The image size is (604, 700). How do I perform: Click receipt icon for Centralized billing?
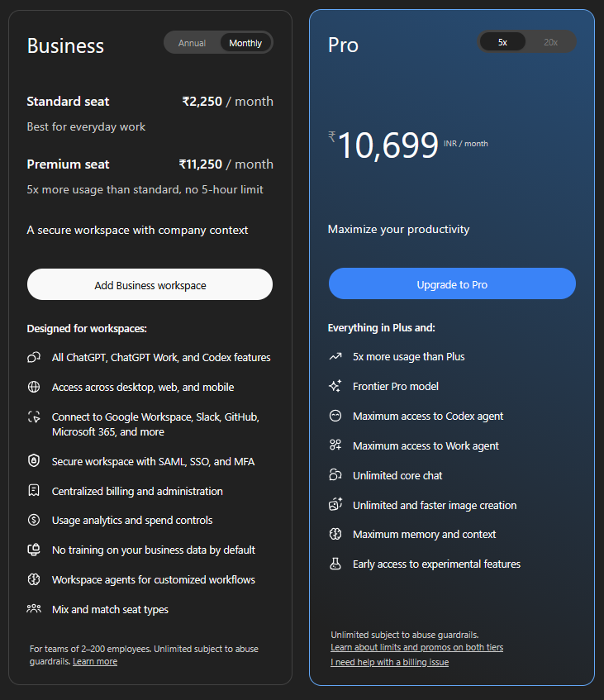tap(34, 490)
